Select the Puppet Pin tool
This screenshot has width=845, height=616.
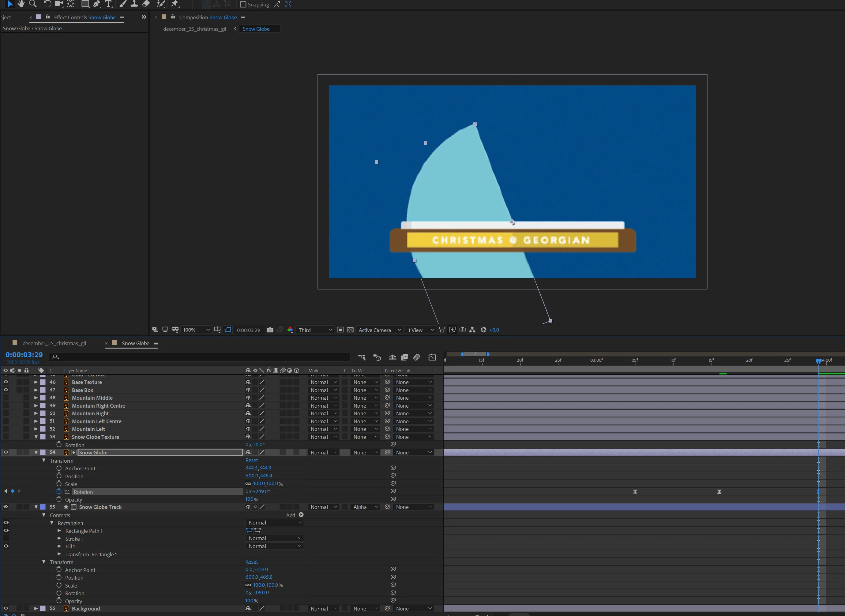click(x=175, y=4)
